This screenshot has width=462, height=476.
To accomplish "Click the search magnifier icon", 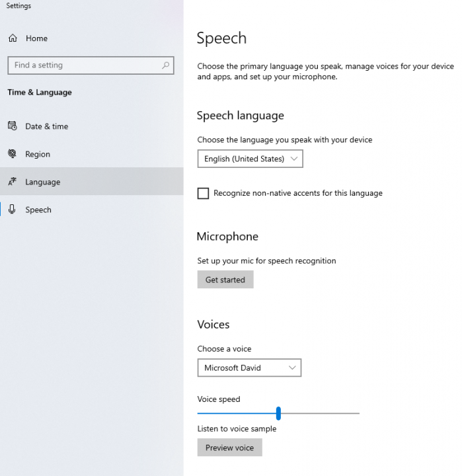I will [165, 65].
